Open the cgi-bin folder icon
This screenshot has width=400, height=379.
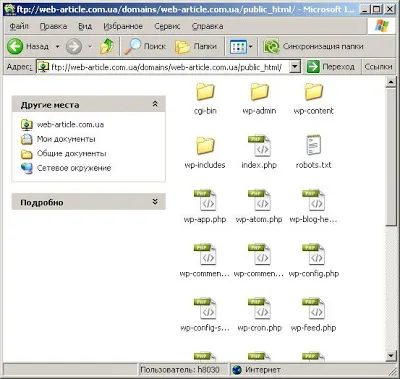[x=205, y=92]
